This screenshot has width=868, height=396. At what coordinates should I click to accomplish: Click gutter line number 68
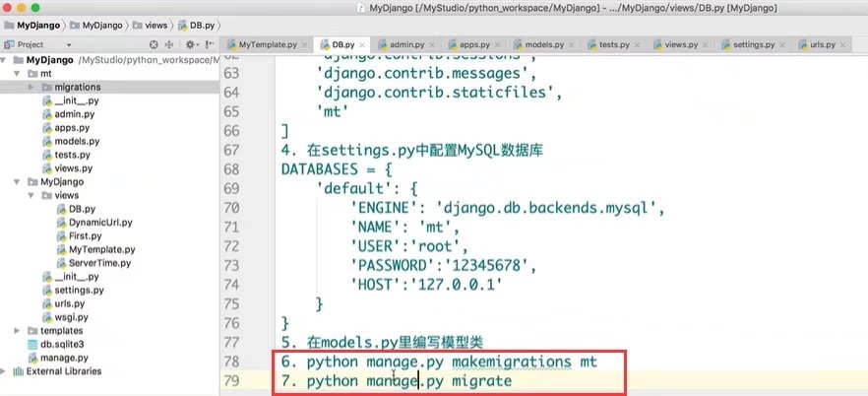(x=232, y=168)
